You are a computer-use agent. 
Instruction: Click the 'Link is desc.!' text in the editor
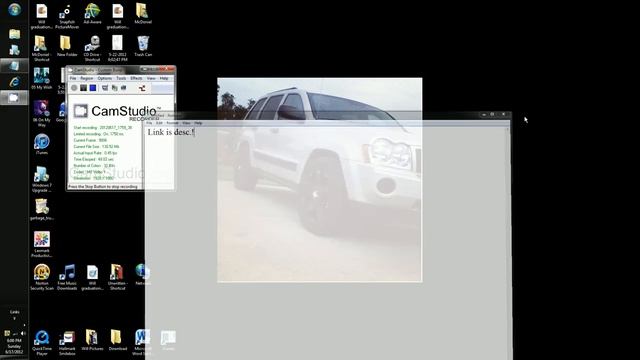[171, 132]
